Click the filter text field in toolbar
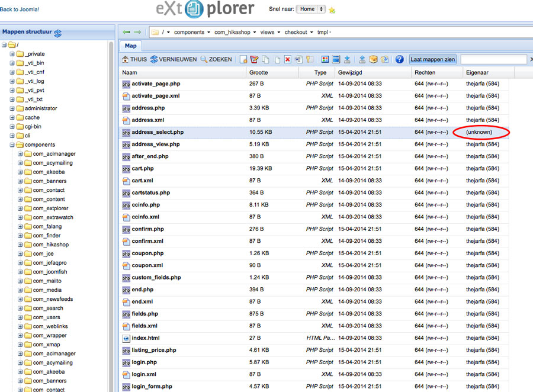Viewport: 533px width, 392px height. pos(493,59)
